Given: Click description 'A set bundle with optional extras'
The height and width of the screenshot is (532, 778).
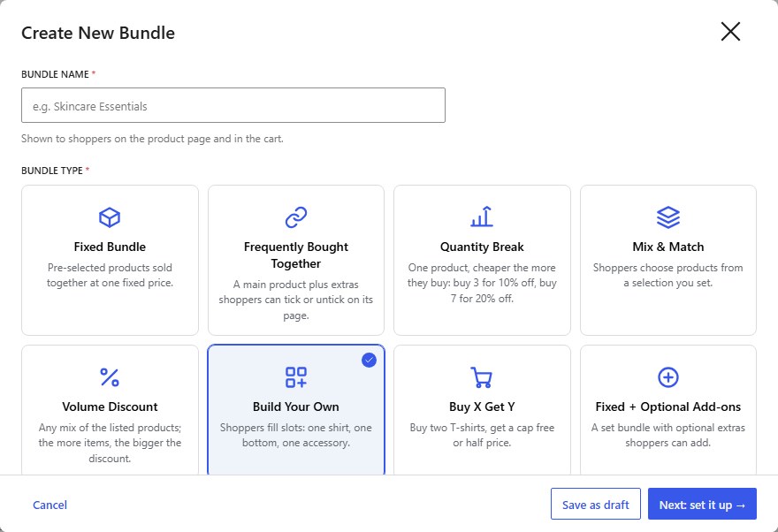Looking at the screenshot, I should click(667, 435).
